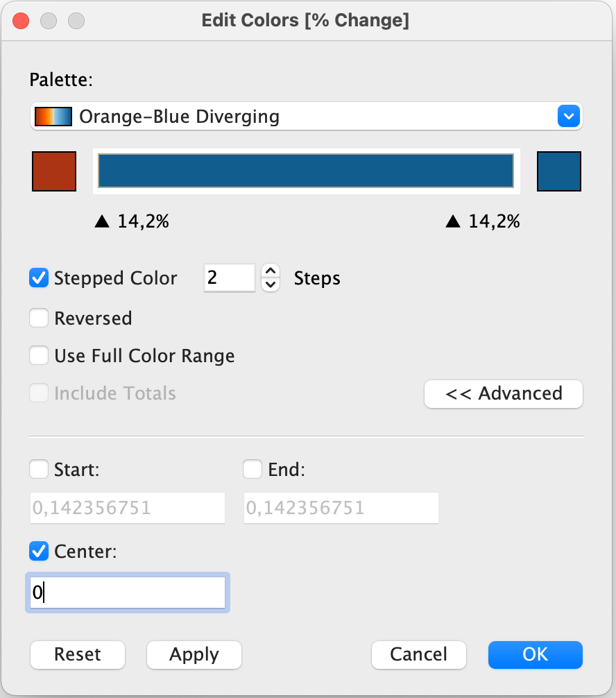The image size is (616, 698).
Task: Confirm color settings with OK
Action: point(535,654)
